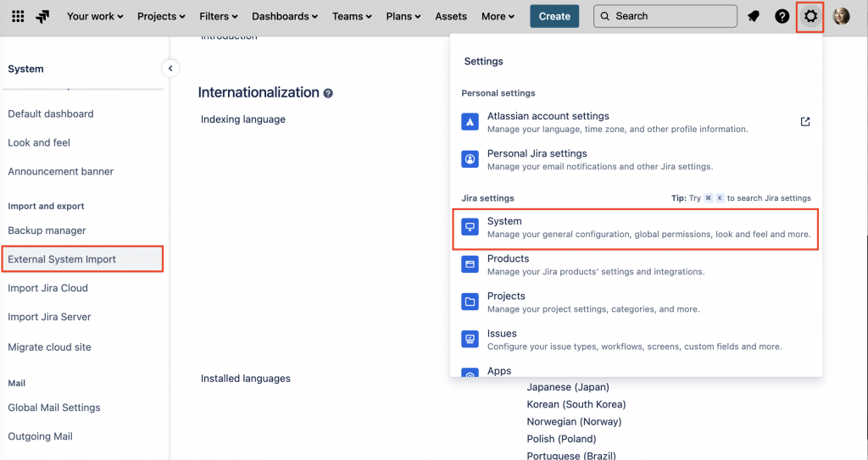Viewport: 868px width, 460px height.
Task: Click the Jira logo icon
Action: click(42, 17)
